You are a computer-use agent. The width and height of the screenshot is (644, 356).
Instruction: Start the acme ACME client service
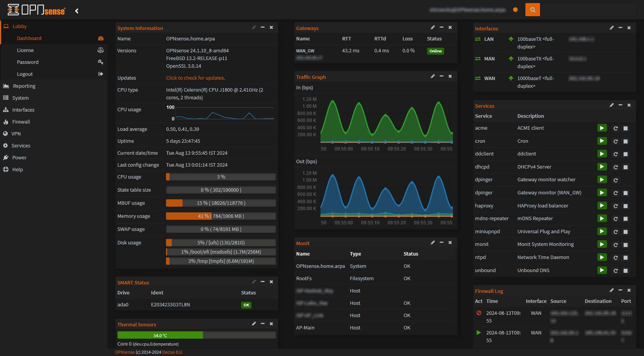tap(602, 128)
